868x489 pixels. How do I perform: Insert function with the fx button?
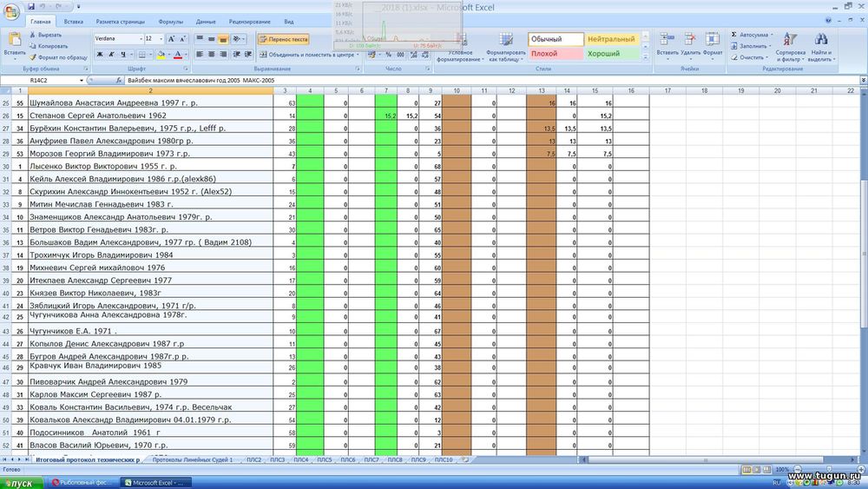pos(118,80)
